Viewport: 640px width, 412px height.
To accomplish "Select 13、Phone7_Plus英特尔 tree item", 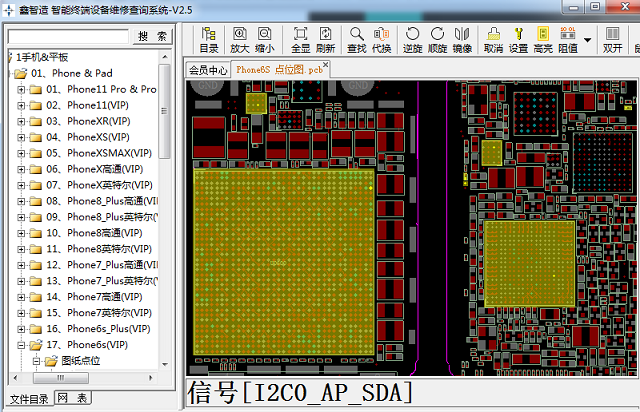I will coord(102,281).
